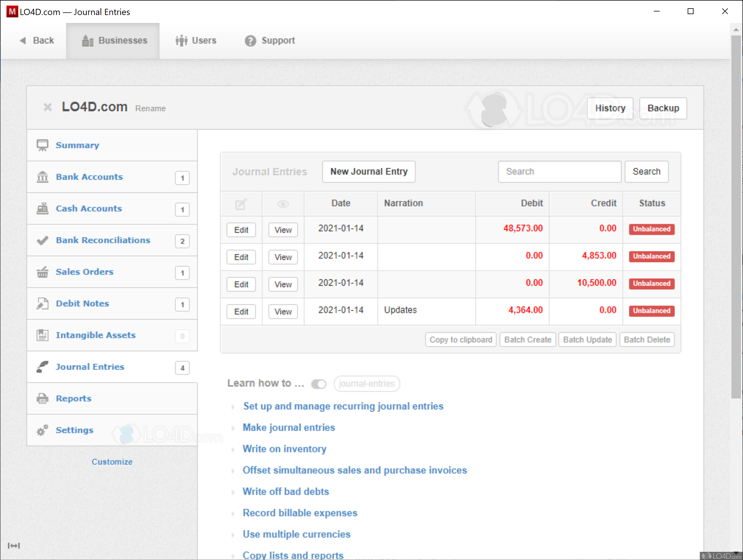
Task: Click the Journal Entries quill icon
Action: coord(42,367)
